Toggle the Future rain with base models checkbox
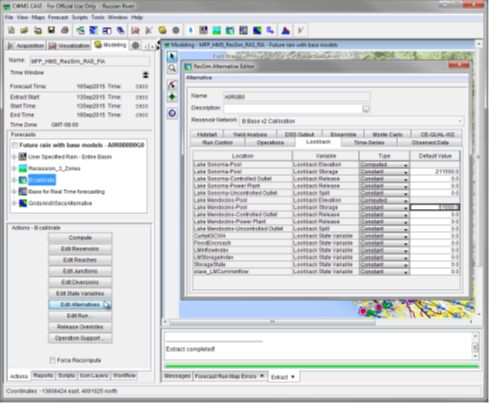This screenshot has height=403, width=489. [x=15, y=145]
